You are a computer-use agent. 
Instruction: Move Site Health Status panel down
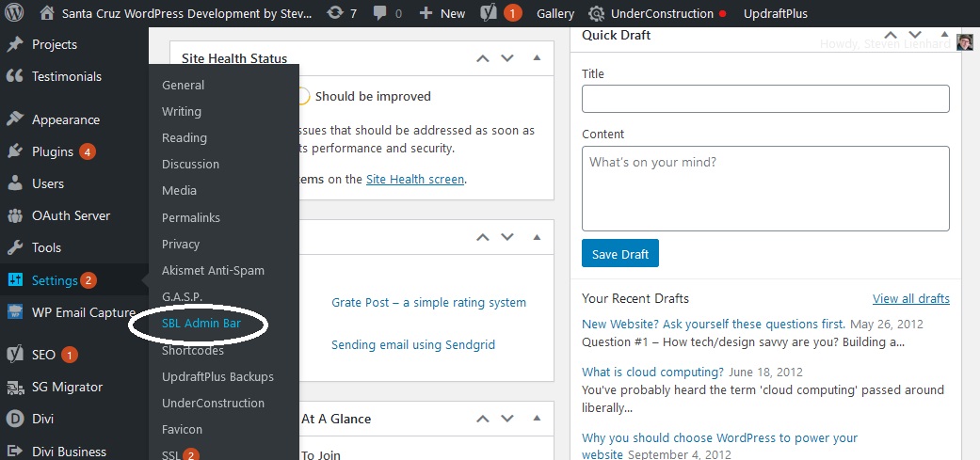[507, 58]
